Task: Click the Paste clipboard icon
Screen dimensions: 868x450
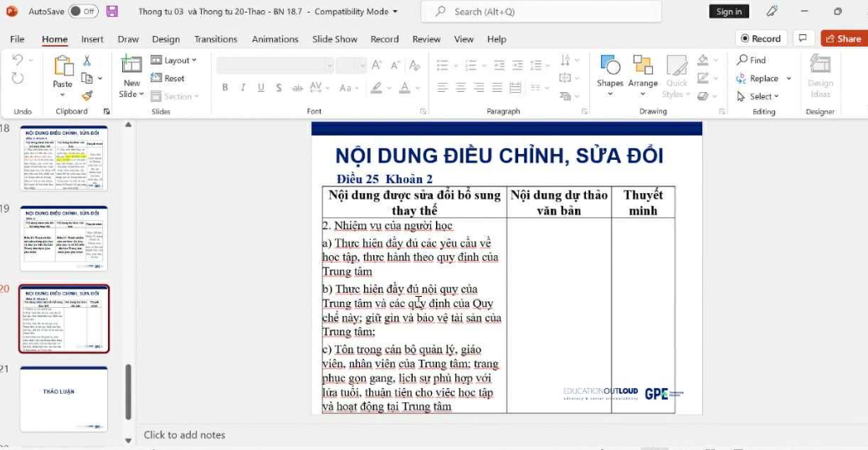Action: pyautogui.click(x=63, y=66)
